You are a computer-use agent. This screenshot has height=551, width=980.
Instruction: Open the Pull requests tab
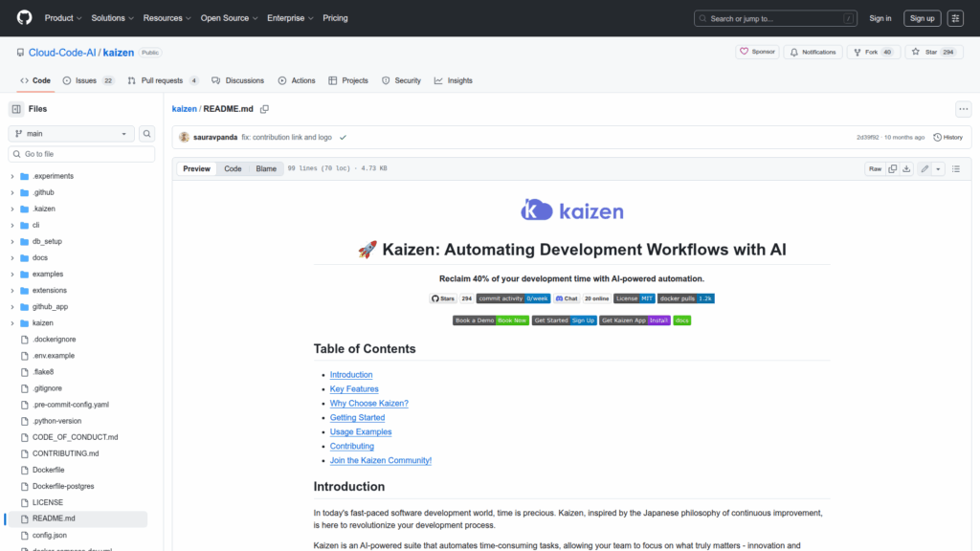[164, 80]
